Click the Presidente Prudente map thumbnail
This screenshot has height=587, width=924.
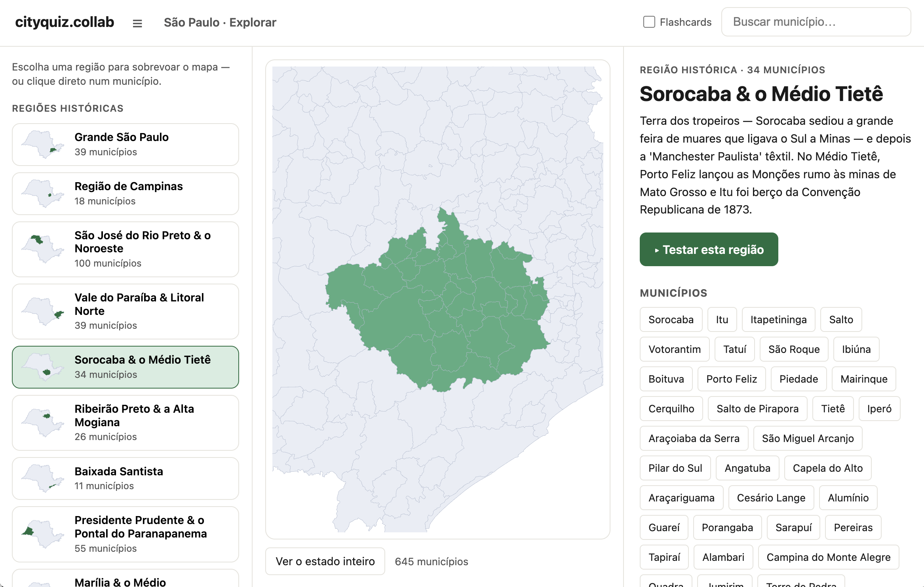tap(43, 534)
